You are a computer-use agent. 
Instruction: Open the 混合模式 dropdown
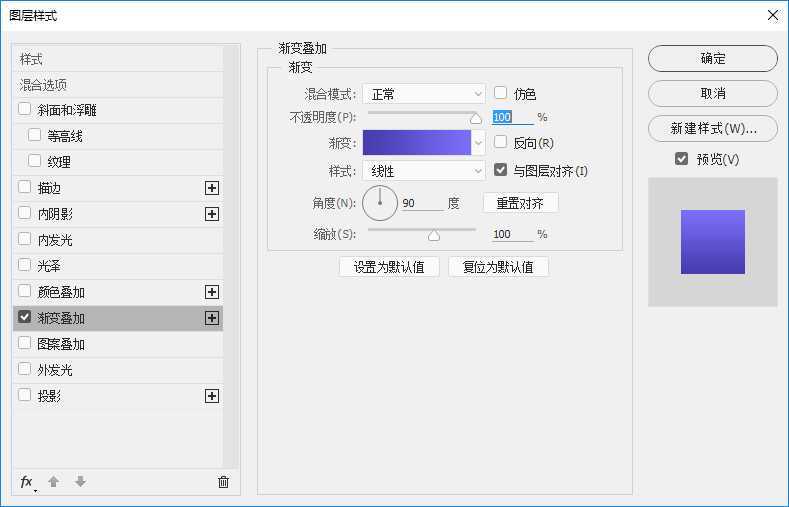pyautogui.click(x=424, y=94)
